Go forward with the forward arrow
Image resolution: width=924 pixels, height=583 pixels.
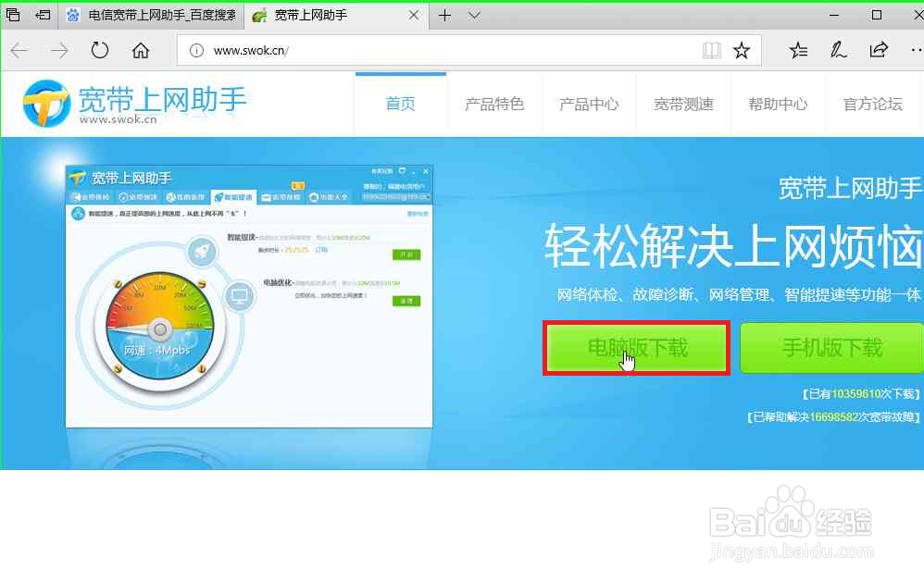pos(59,51)
